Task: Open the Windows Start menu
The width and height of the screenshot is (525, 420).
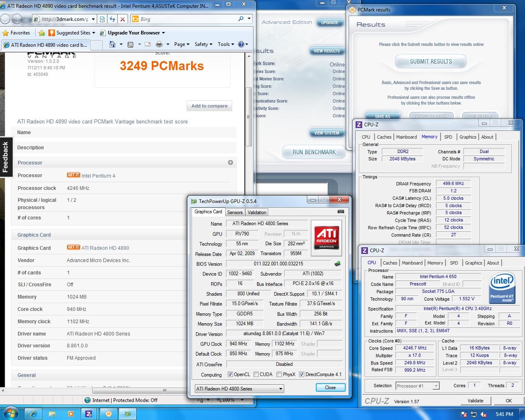Action: pyautogui.click(x=10, y=414)
